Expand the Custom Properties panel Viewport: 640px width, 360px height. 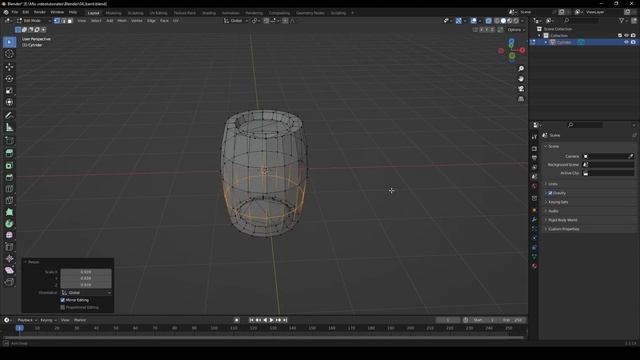point(564,229)
